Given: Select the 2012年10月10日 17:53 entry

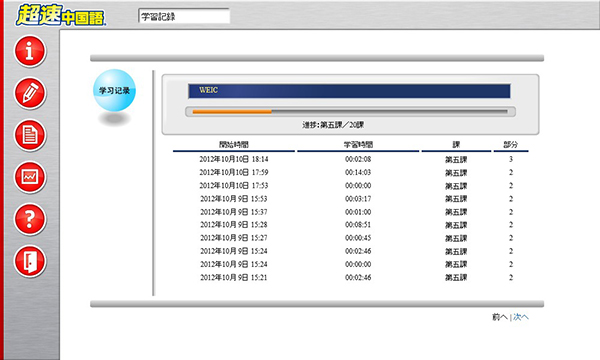Looking at the screenshot, I should coord(234,186).
